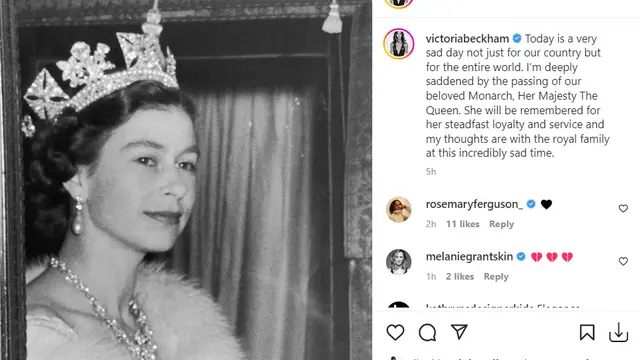Reply to melaniegrantskin comment

(x=496, y=277)
